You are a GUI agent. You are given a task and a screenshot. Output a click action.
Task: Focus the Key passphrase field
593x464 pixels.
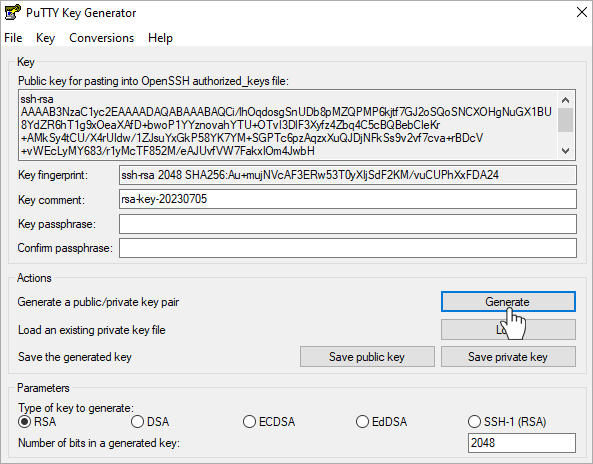348,224
